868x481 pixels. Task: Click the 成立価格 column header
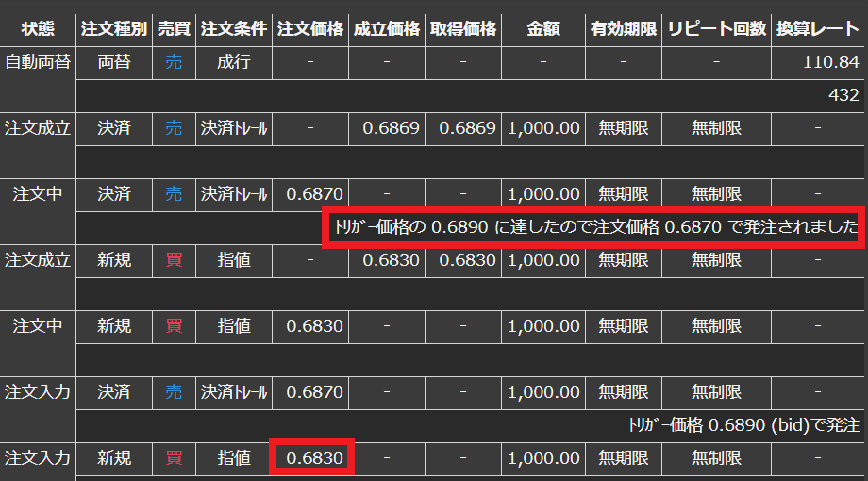point(387,29)
